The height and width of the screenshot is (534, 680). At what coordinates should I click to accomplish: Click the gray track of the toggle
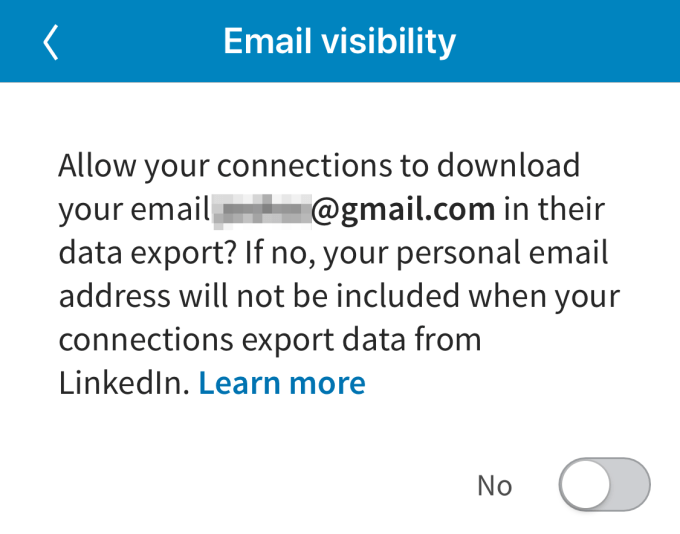pos(632,485)
